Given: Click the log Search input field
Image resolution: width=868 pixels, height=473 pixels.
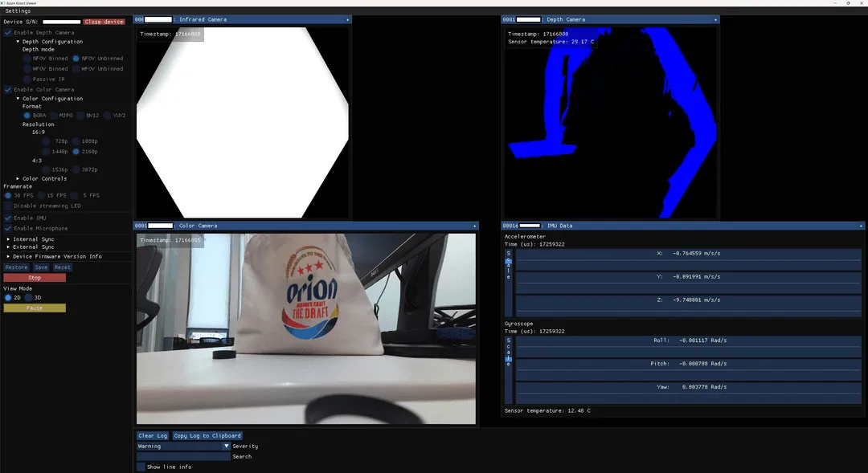Looking at the screenshot, I should [x=183, y=456].
